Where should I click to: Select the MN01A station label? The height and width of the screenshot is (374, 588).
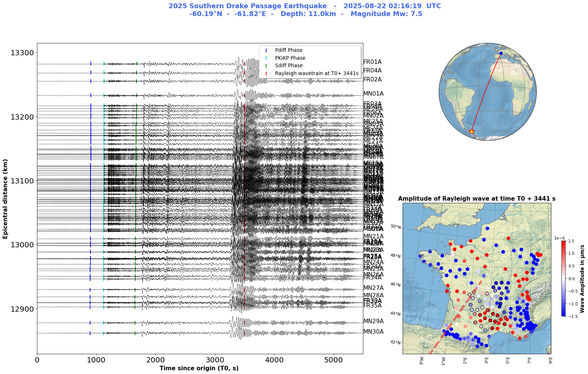point(373,94)
